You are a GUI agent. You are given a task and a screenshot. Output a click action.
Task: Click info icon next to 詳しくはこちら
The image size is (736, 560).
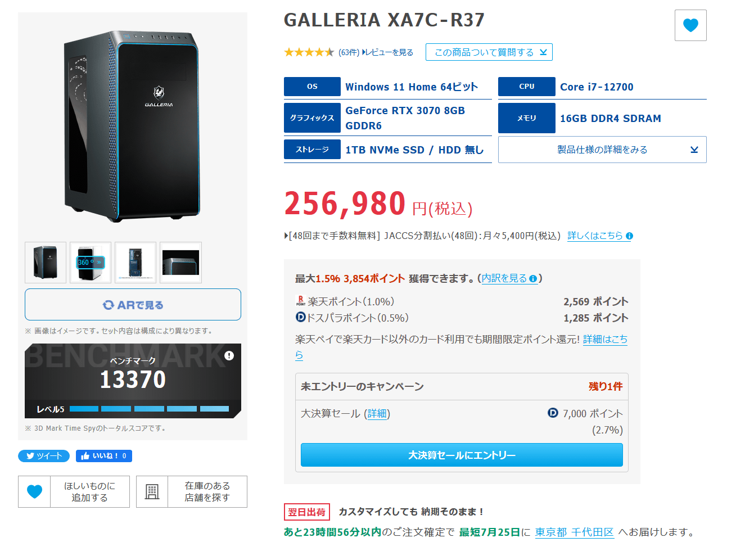click(629, 236)
